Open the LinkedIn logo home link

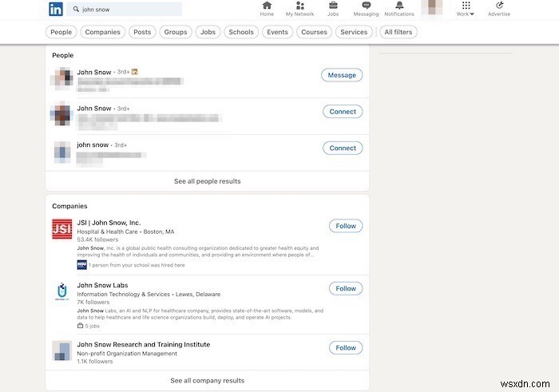[56, 9]
